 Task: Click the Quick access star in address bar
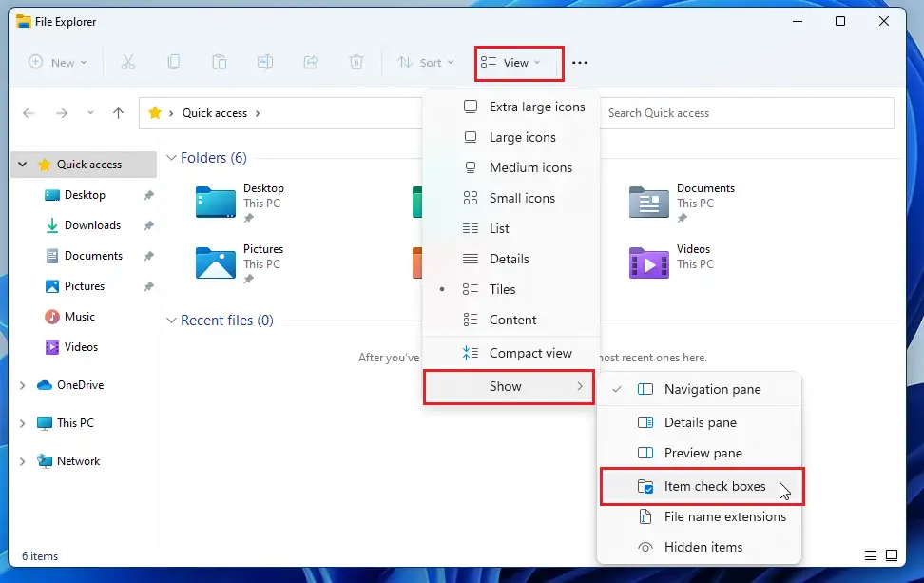coord(155,112)
